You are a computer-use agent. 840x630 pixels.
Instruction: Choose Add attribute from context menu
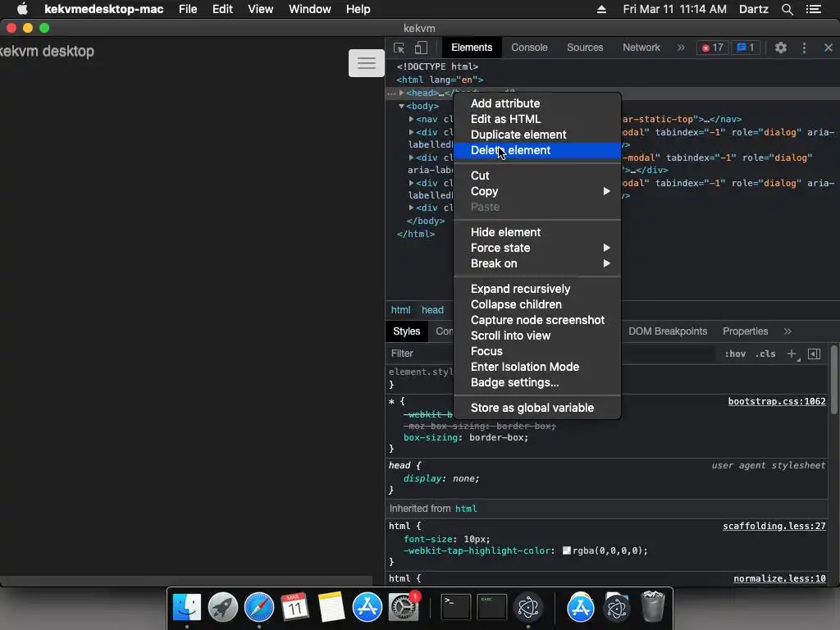coord(537,103)
